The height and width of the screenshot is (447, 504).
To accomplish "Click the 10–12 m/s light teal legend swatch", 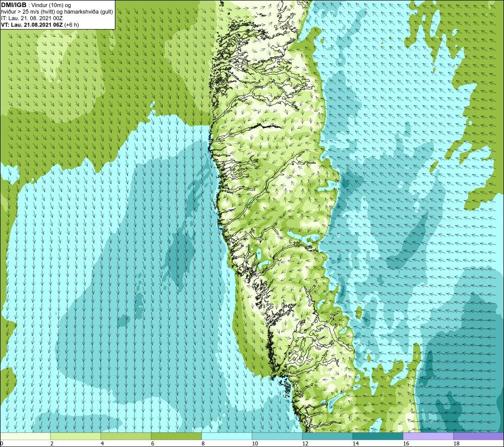I will click(x=277, y=436).
